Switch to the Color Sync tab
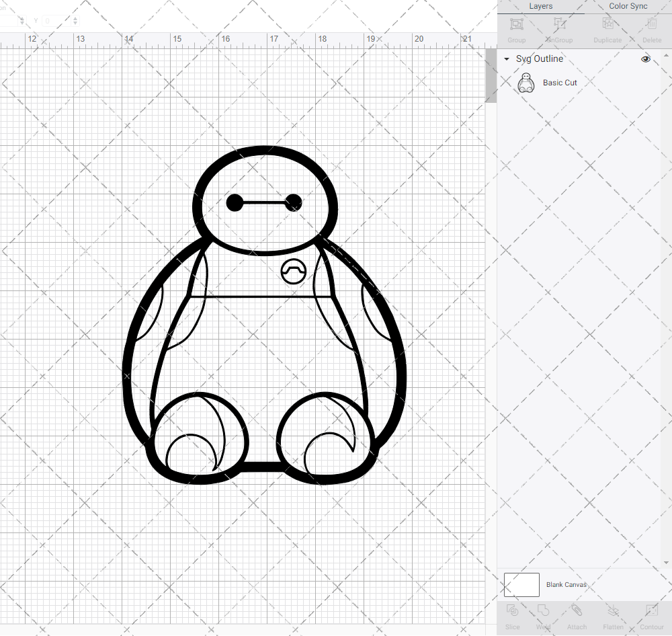 coord(628,6)
